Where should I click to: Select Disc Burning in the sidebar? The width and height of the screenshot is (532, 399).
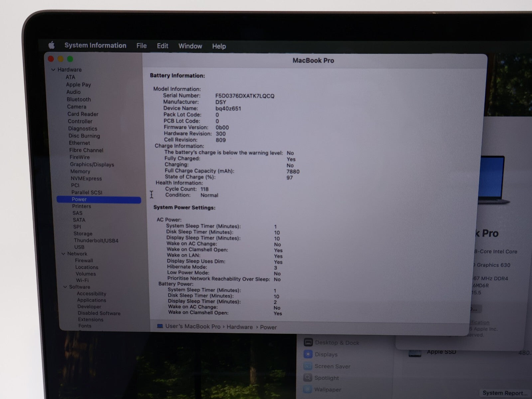84,136
